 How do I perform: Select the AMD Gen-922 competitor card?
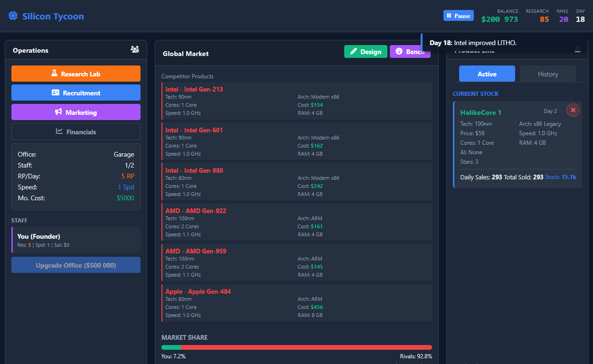click(297, 222)
